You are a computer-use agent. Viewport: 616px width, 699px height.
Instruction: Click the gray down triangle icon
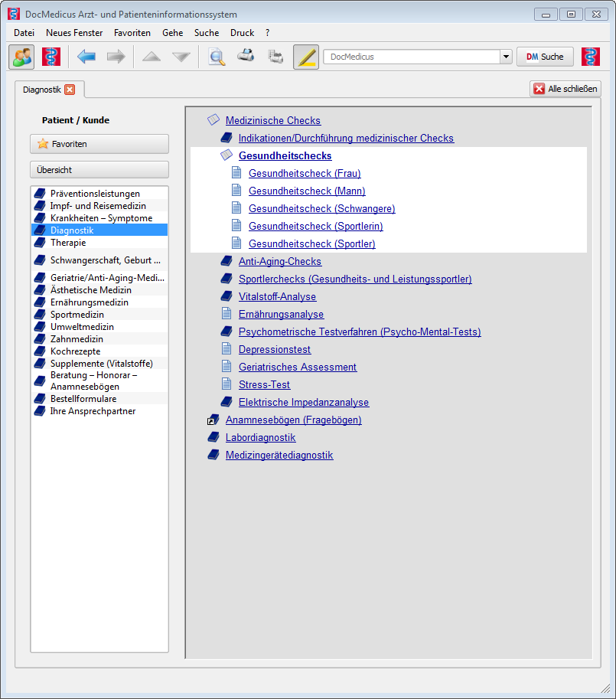181,57
